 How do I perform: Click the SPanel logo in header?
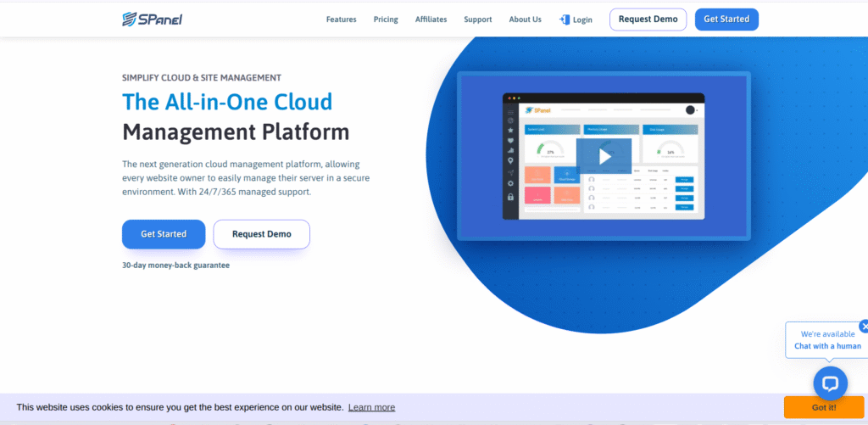tap(153, 20)
